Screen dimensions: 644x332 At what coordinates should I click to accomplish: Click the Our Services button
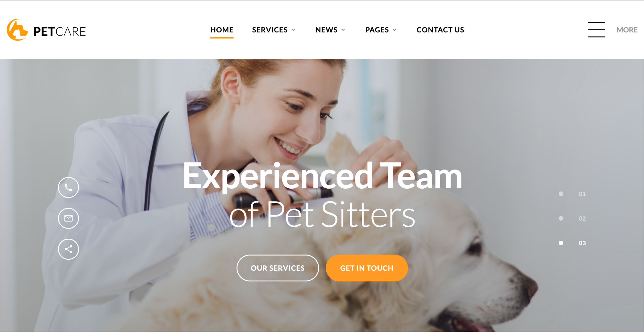[x=278, y=268]
